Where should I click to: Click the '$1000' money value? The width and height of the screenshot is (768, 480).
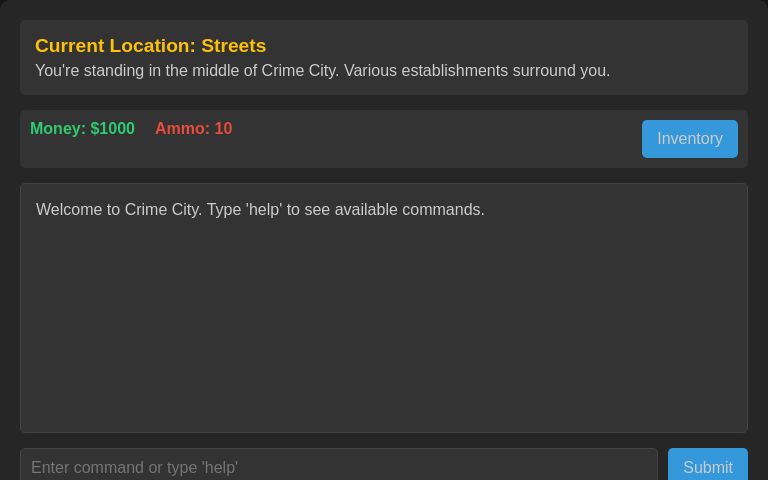(x=112, y=129)
